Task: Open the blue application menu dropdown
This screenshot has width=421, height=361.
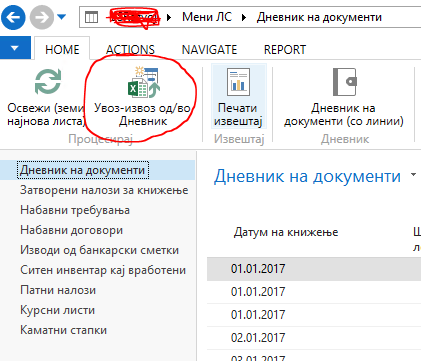Action: [x=15, y=48]
